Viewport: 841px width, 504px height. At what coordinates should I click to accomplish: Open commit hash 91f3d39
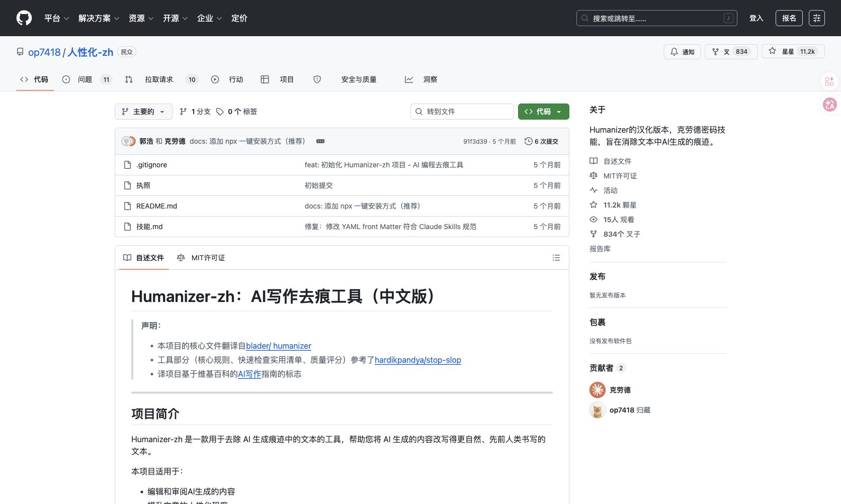[475, 142]
